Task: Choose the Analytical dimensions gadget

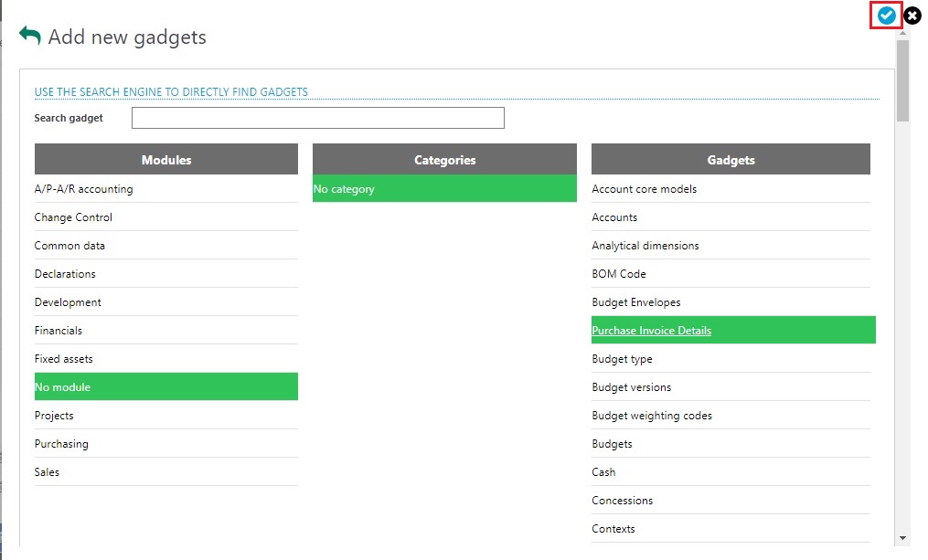Action: point(645,246)
